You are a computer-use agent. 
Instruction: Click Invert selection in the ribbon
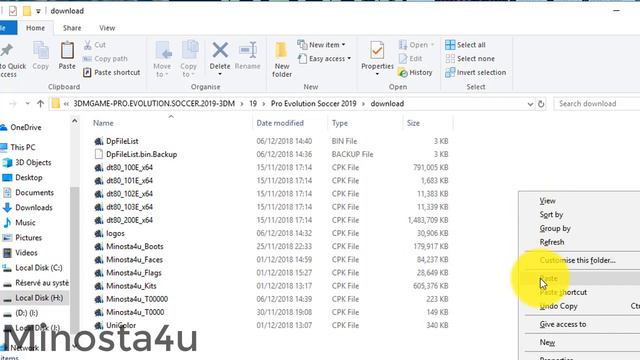point(476,72)
